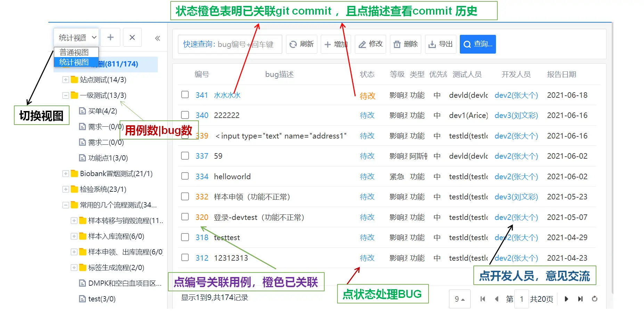Expand the 样本转移与销毁流程 folder
Viewport: 644px width, 324px height.
point(74,221)
